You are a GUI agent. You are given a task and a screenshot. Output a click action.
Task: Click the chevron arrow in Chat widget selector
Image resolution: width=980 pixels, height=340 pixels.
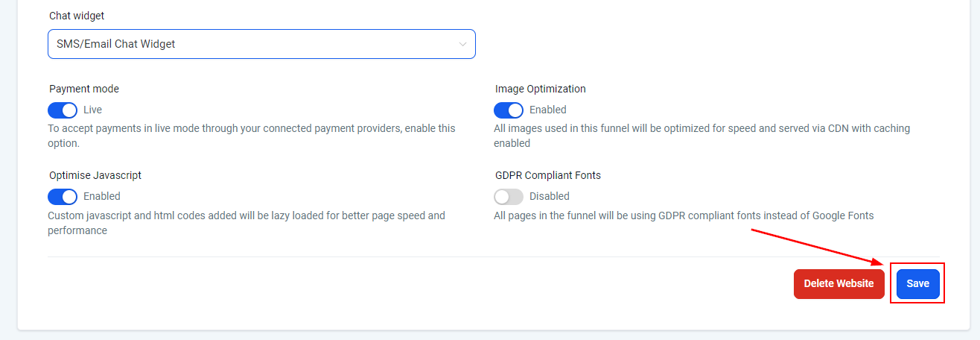462,44
